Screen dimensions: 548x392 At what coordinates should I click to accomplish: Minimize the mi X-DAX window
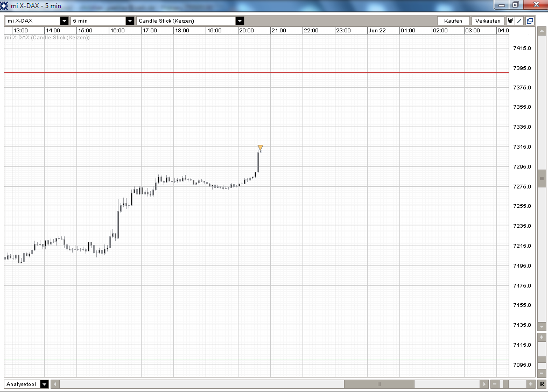[502, 4]
